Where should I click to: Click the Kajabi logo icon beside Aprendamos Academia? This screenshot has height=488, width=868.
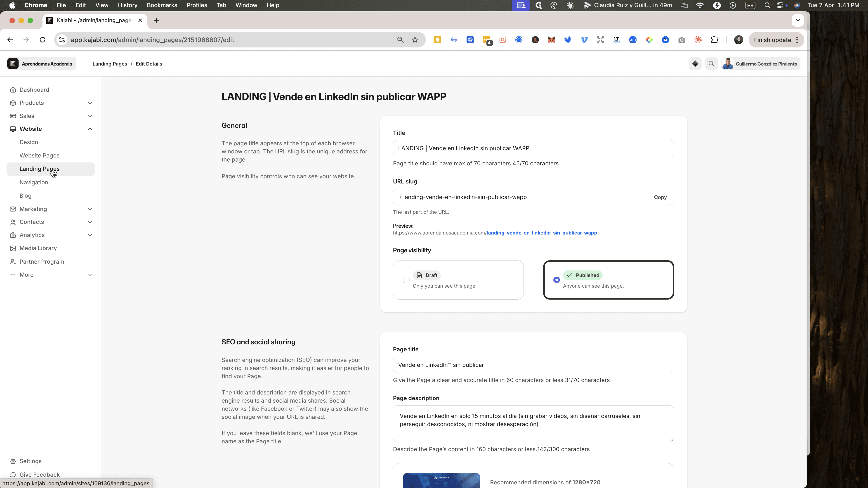click(x=13, y=64)
